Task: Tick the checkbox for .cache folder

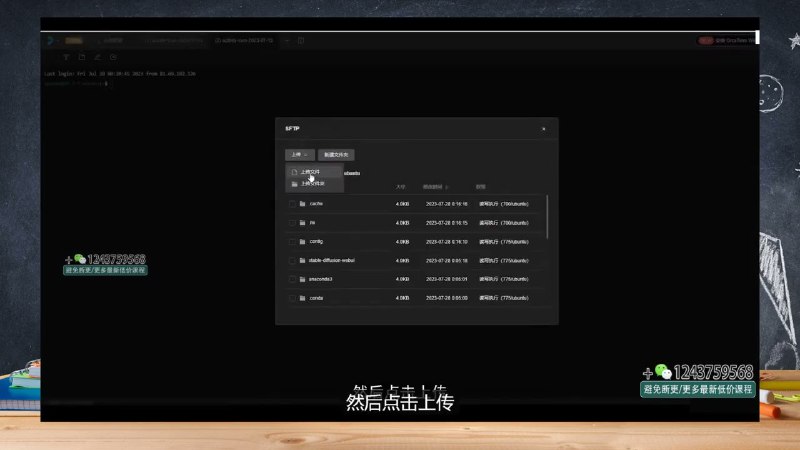Action: 292,204
